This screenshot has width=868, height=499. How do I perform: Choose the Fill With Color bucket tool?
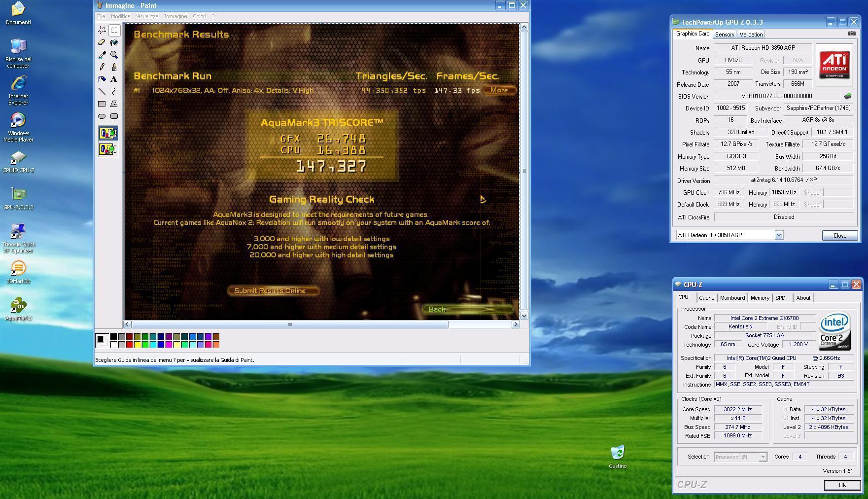[114, 42]
